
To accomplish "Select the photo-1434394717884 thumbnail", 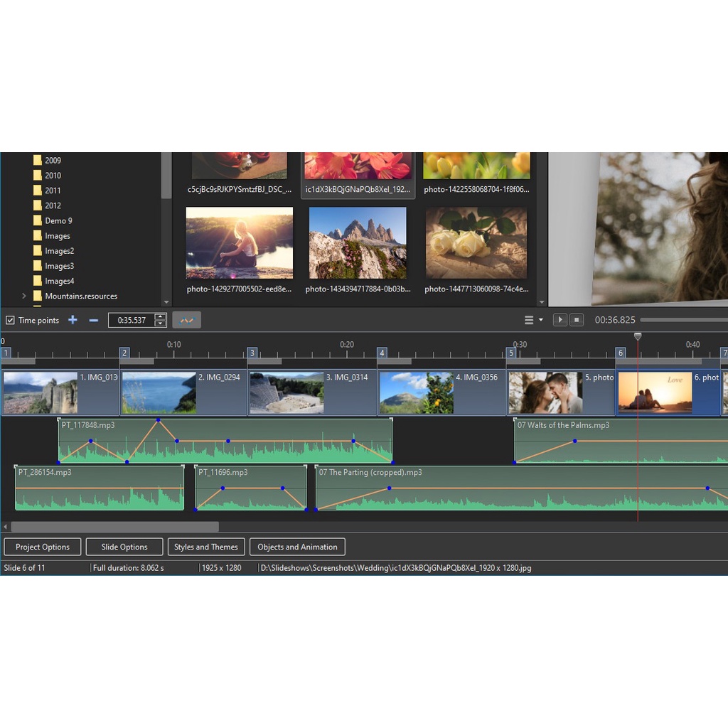I will pyautogui.click(x=358, y=242).
